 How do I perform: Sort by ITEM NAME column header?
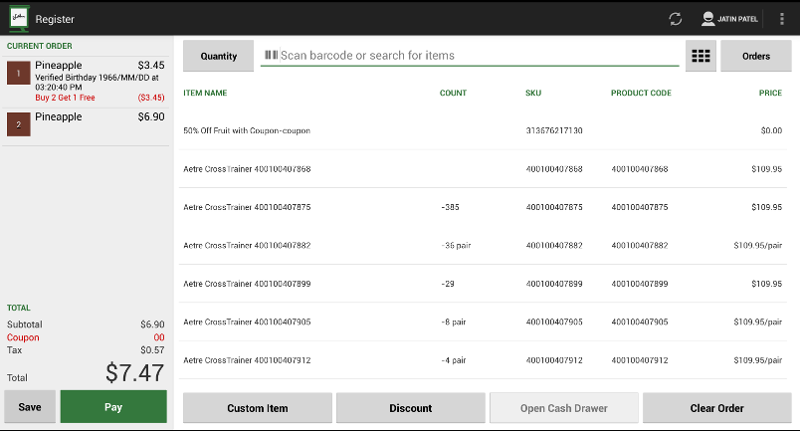205,93
